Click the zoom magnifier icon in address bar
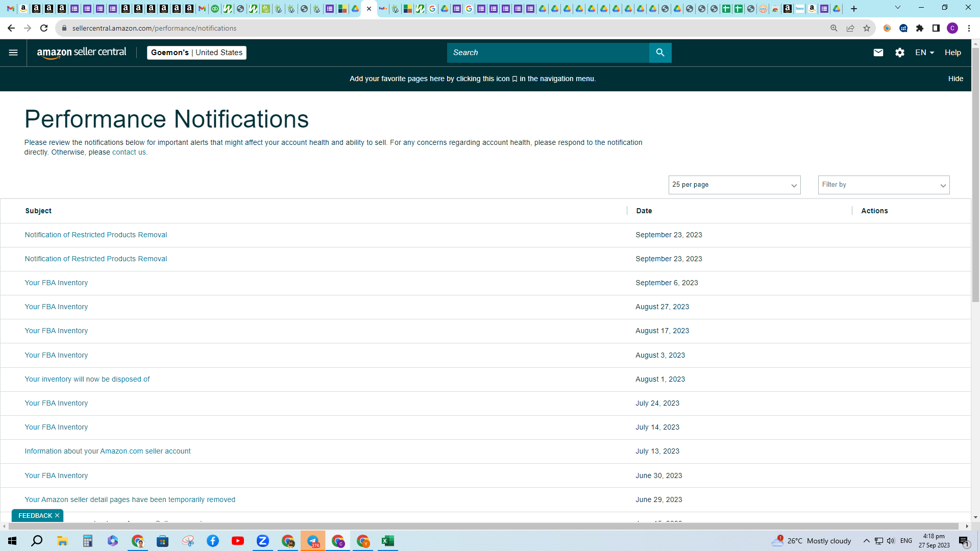The height and width of the screenshot is (551, 980). coord(834,28)
